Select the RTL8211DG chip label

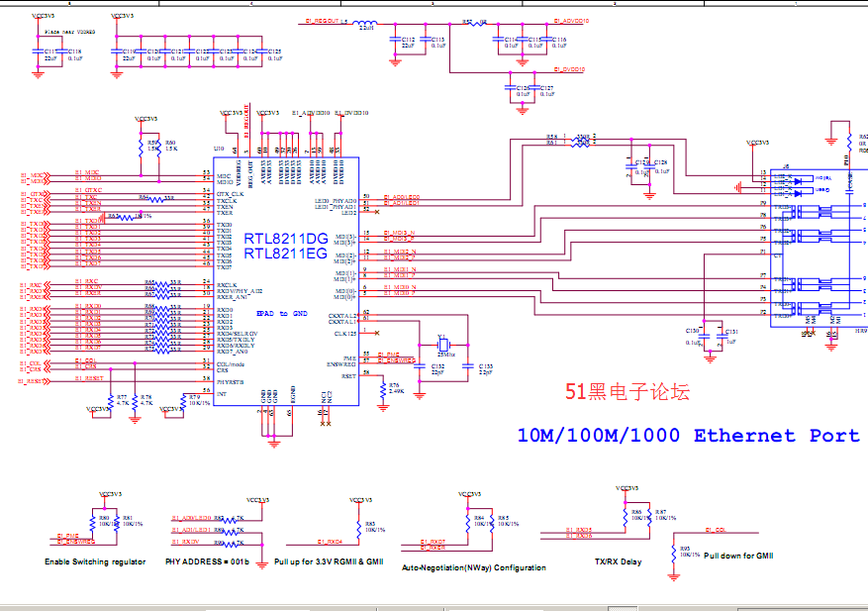pyautogui.click(x=286, y=239)
